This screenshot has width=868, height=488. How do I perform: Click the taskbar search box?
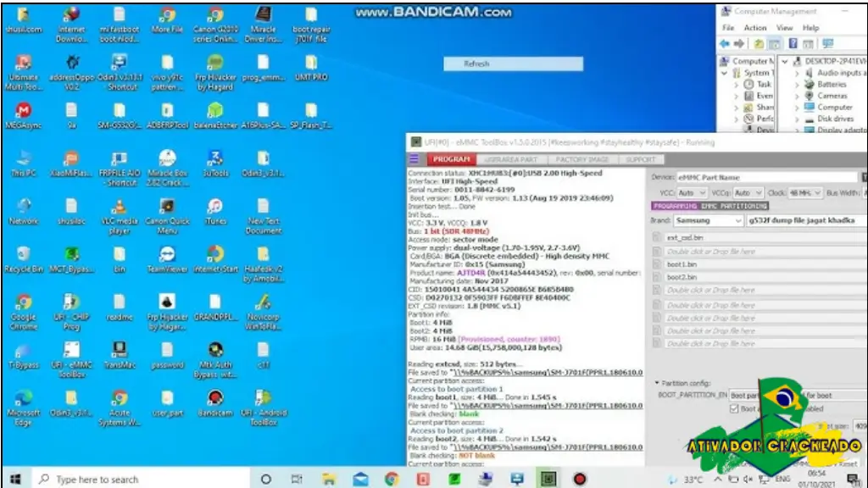(x=142, y=480)
